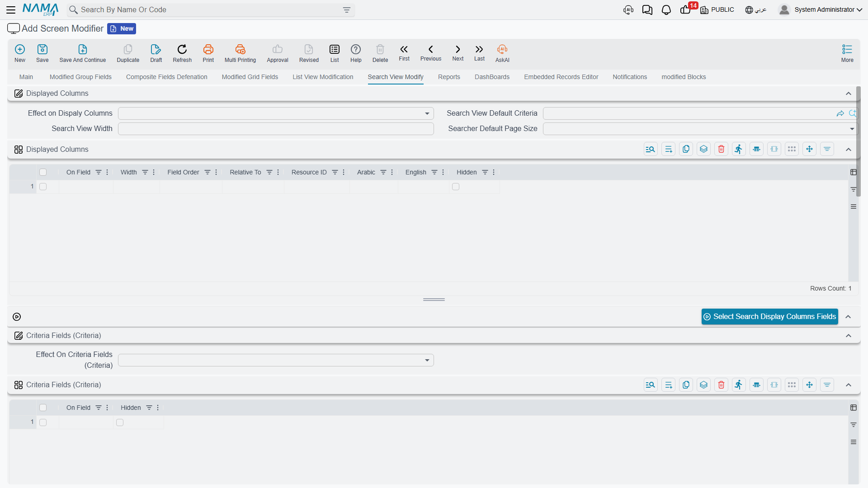Open the Embedded Records Editor tab
The width and height of the screenshot is (868, 488).
561,77
